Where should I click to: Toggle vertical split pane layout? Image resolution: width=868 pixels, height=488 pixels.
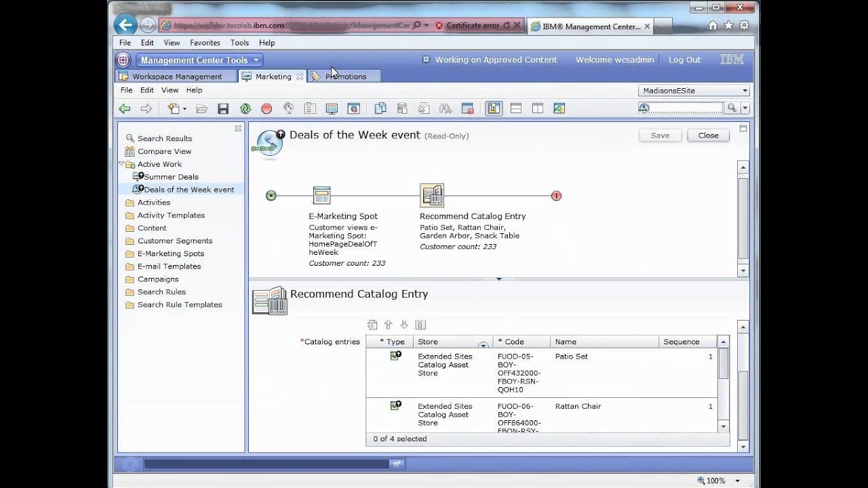click(537, 108)
